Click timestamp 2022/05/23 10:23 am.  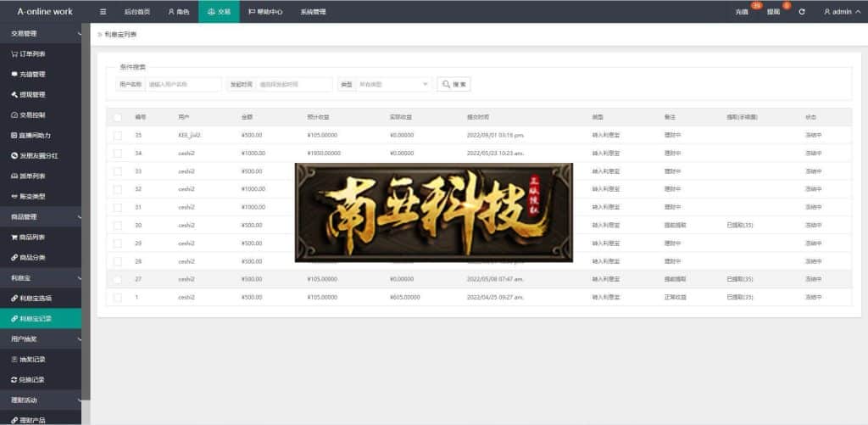[x=495, y=154]
